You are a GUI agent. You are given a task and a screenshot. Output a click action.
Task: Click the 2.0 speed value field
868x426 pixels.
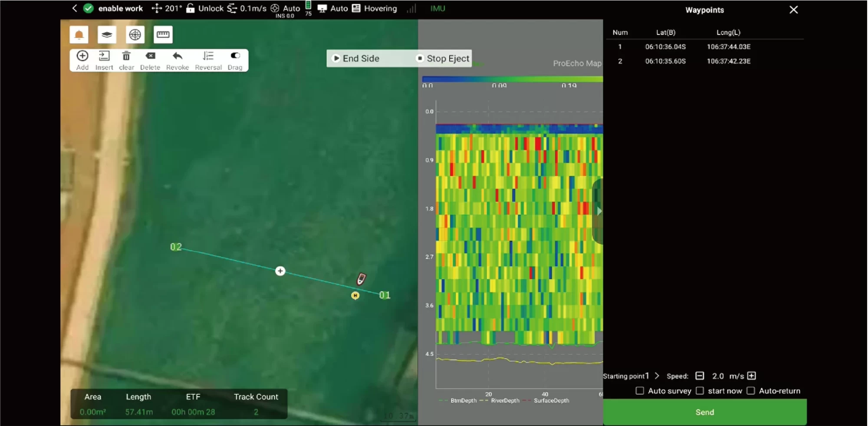(718, 376)
